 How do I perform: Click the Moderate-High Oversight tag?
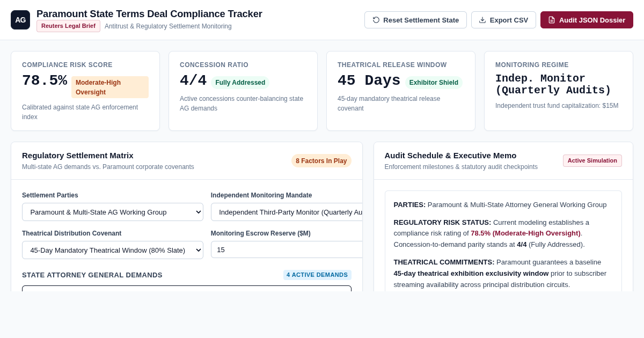[x=110, y=87]
